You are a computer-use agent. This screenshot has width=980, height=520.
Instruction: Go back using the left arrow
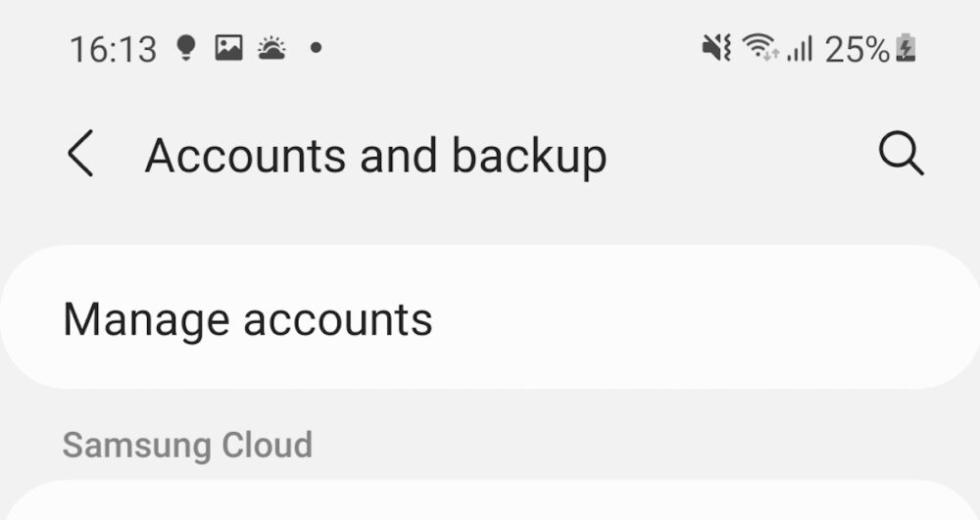[x=81, y=156]
